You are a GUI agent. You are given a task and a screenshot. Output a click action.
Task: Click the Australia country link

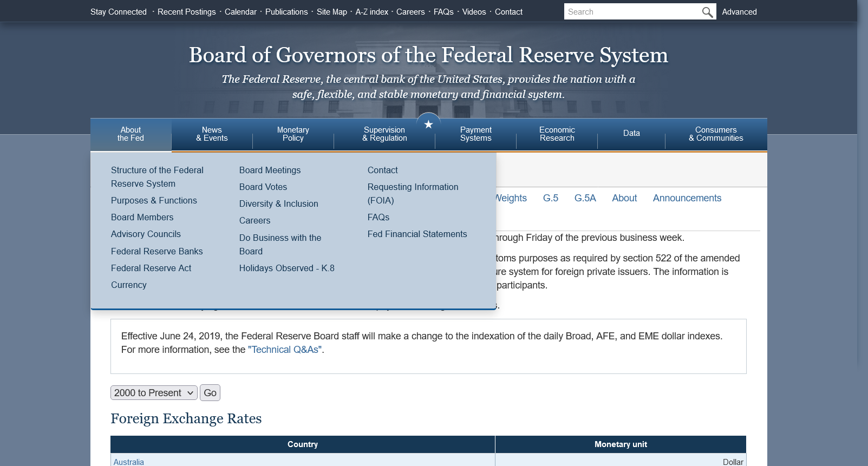[129, 462]
